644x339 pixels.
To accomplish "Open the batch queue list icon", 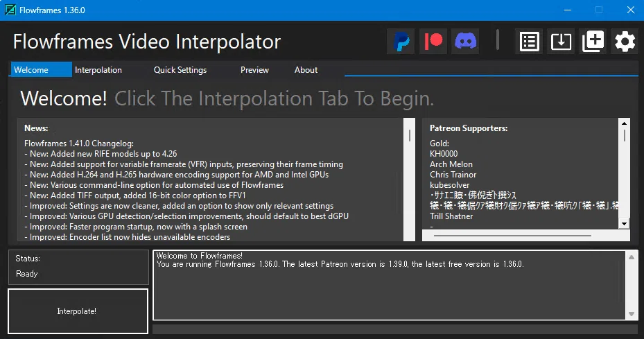I will pyautogui.click(x=529, y=42).
